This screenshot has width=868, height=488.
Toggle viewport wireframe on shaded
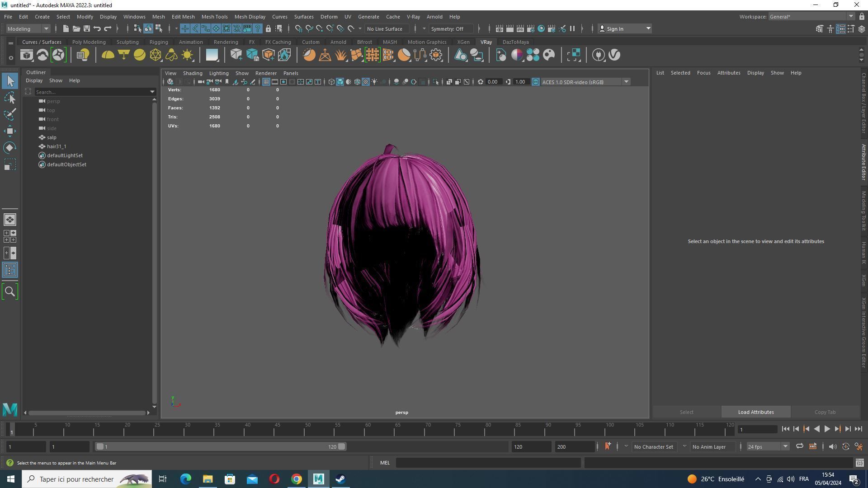[x=357, y=82]
